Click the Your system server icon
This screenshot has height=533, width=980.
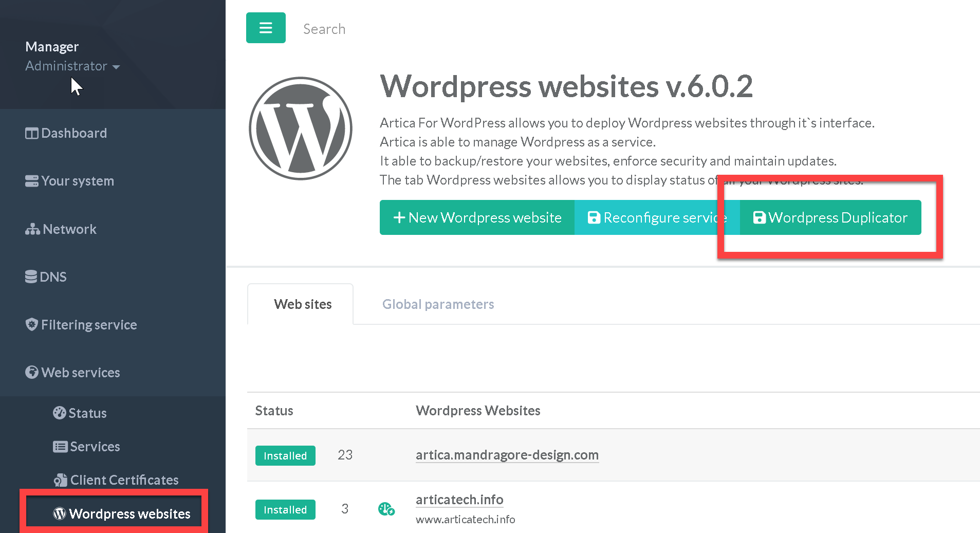pos(31,181)
